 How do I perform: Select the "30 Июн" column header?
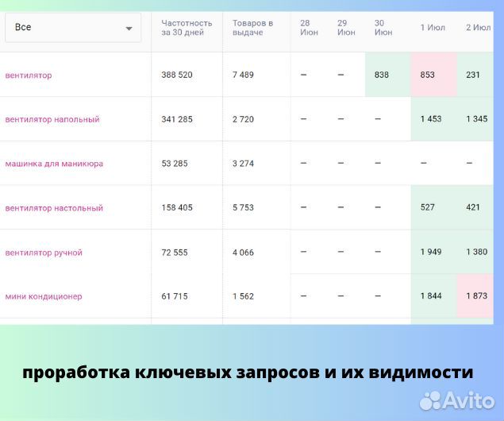[x=383, y=28]
